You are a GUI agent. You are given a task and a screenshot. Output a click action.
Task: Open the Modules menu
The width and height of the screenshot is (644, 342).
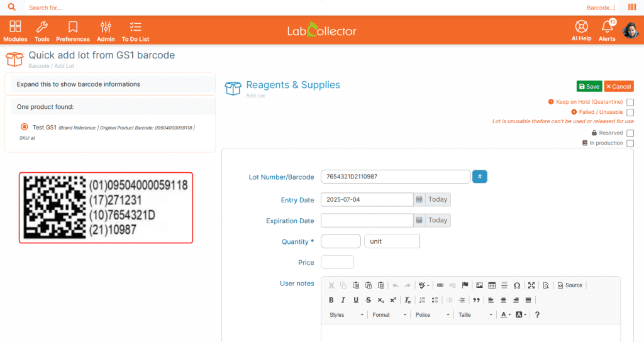15,31
